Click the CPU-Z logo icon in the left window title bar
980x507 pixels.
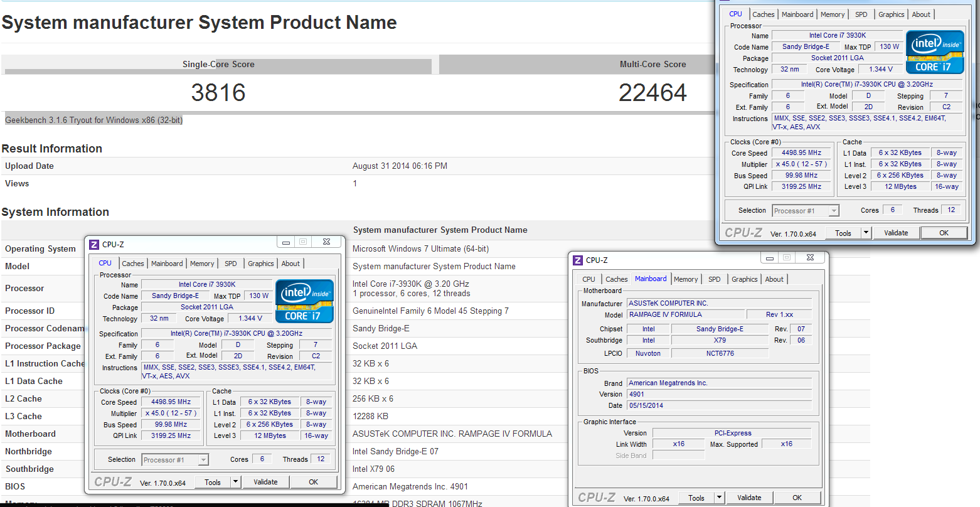click(x=94, y=245)
